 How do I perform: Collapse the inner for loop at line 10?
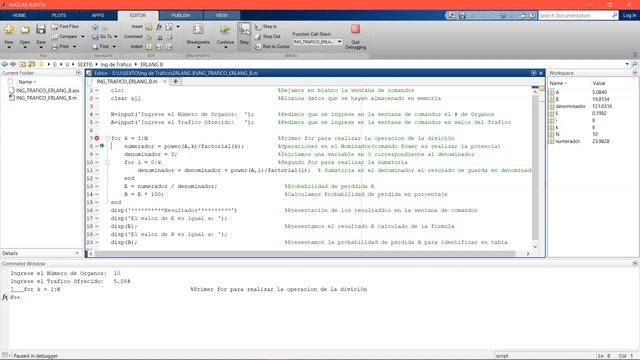(x=108, y=162)
